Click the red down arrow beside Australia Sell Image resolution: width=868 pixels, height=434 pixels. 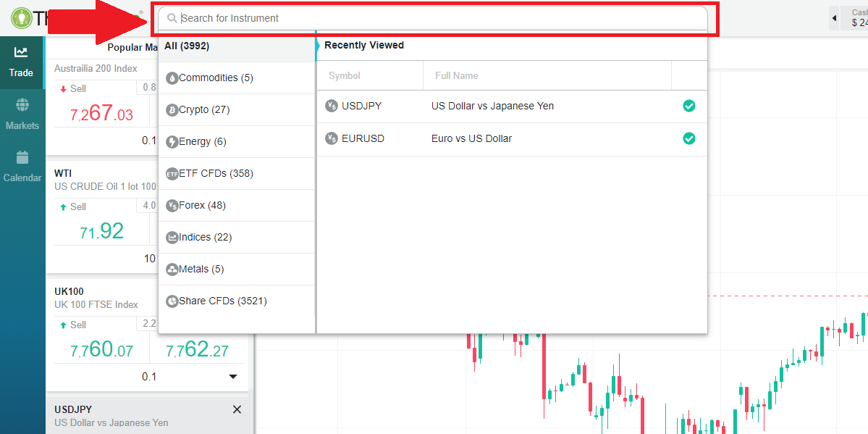click(x=63, y=89)
